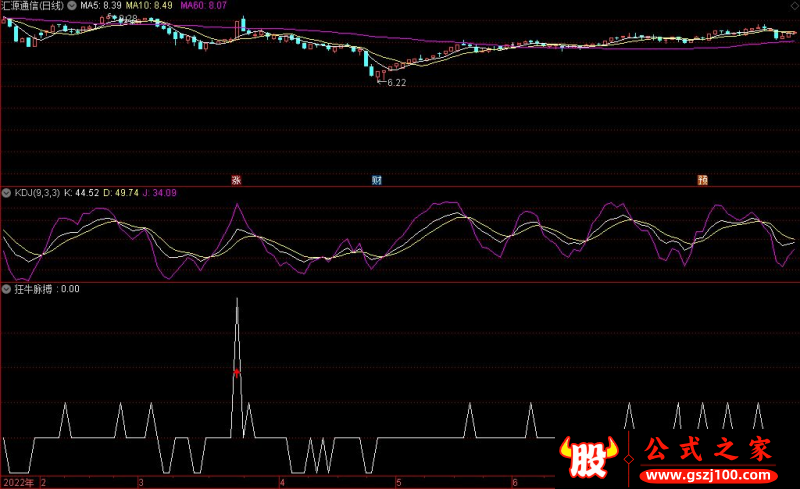
Task: Click the 涨 event marker
Action: (236, 180)
